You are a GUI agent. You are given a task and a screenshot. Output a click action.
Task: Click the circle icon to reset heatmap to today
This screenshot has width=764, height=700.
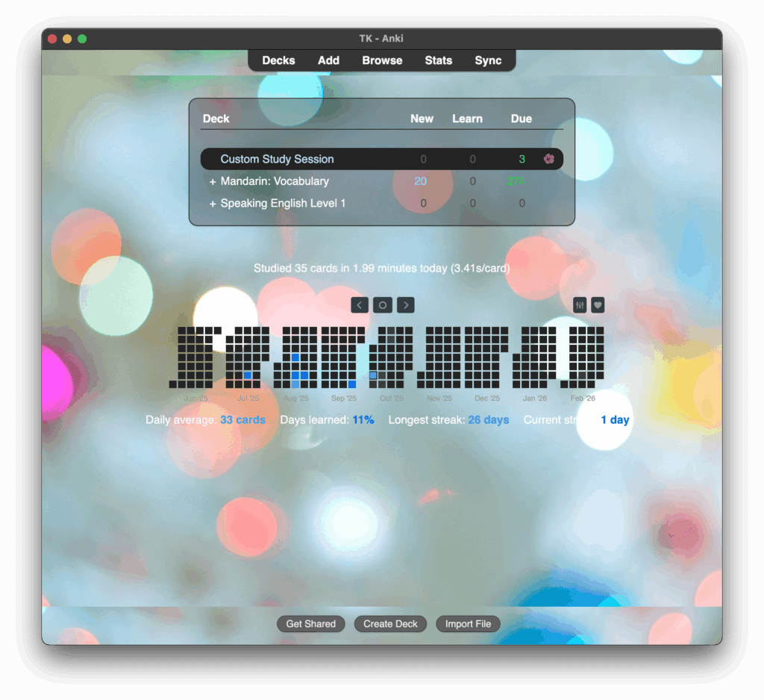[382, 305]
